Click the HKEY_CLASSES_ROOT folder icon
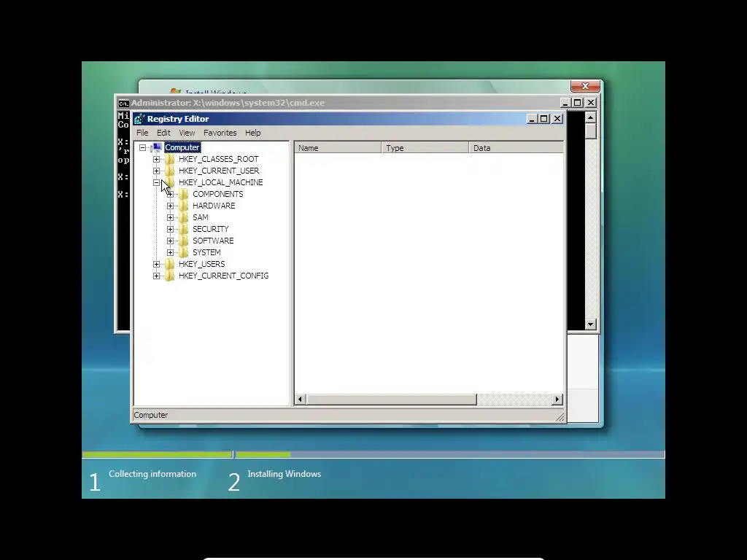The height and width of the screenshot is (560, 747). tap(169, 159)
